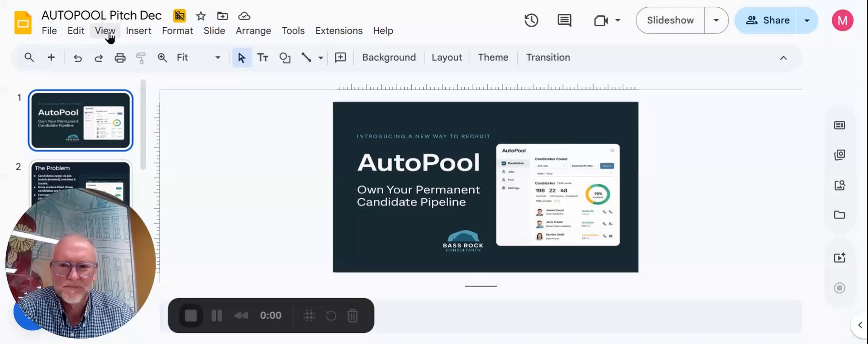Open the comments history icon
The width and height of the screenshot is (868, 344).
pyautogui.click(x=565, y=20)
